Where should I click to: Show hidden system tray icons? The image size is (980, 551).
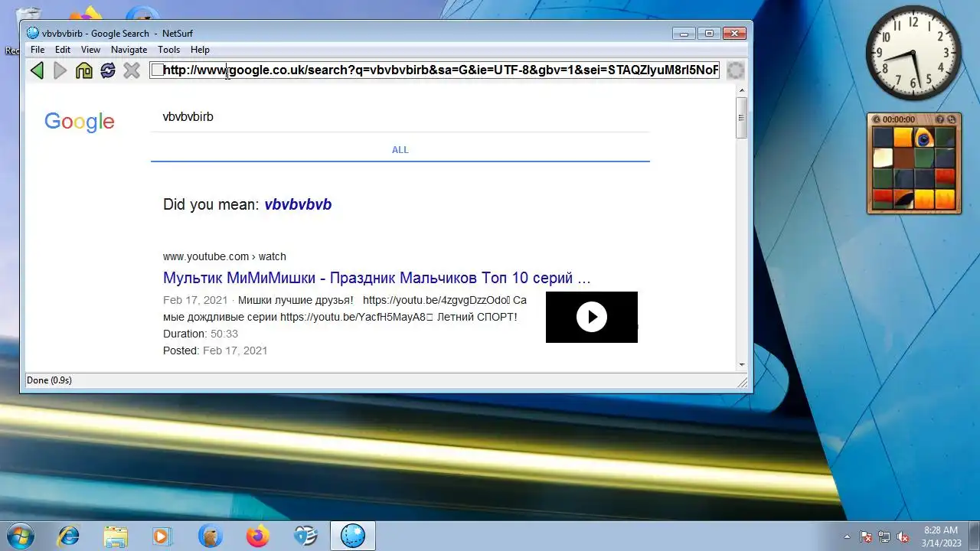[x=847, y=536]
